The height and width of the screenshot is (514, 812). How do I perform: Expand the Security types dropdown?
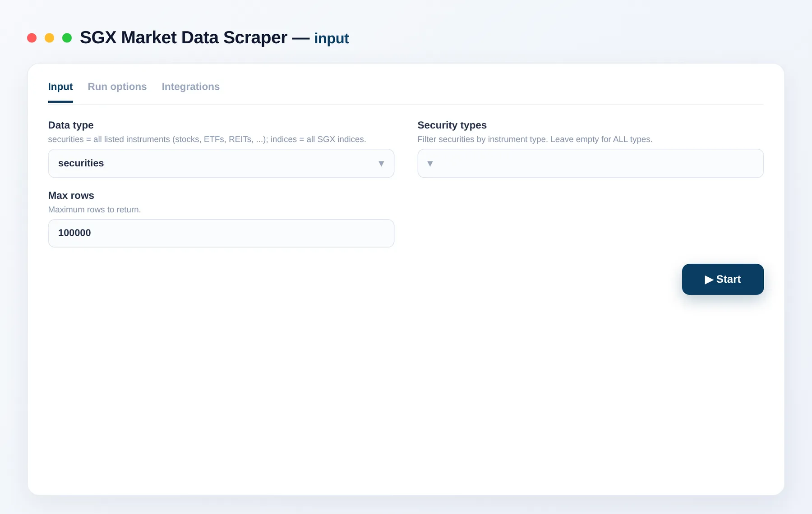click(x=591, y=163)
